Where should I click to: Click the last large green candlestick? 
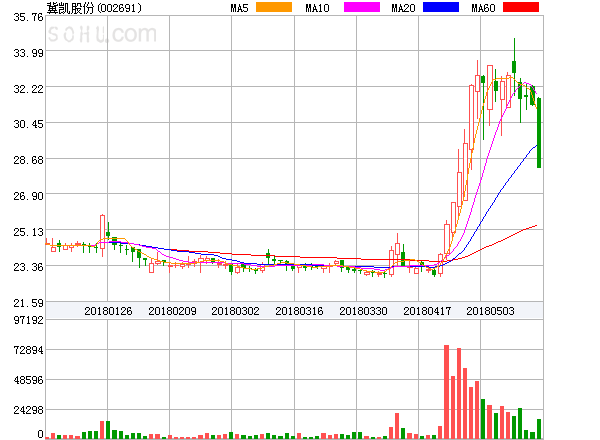click(x=539, y=133)
